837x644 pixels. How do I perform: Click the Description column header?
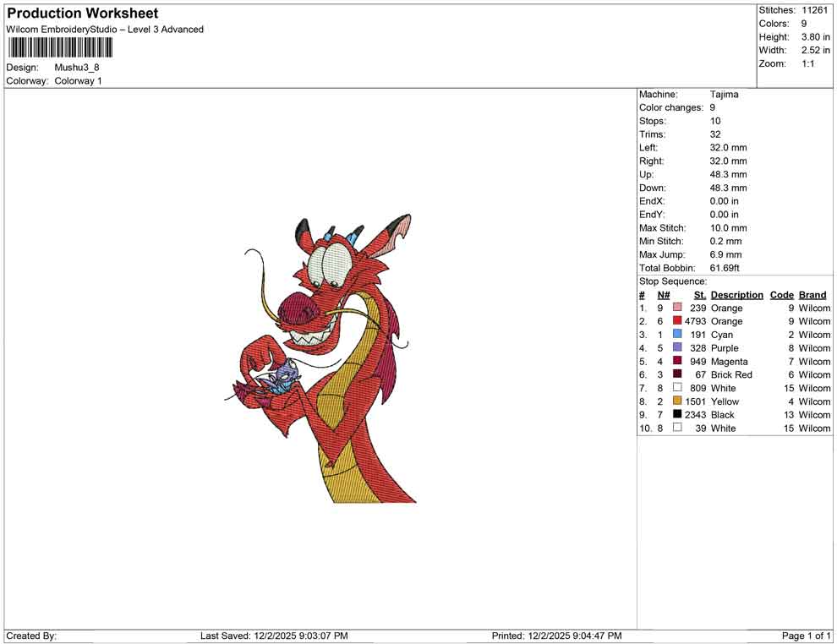(x=737, y=294)
